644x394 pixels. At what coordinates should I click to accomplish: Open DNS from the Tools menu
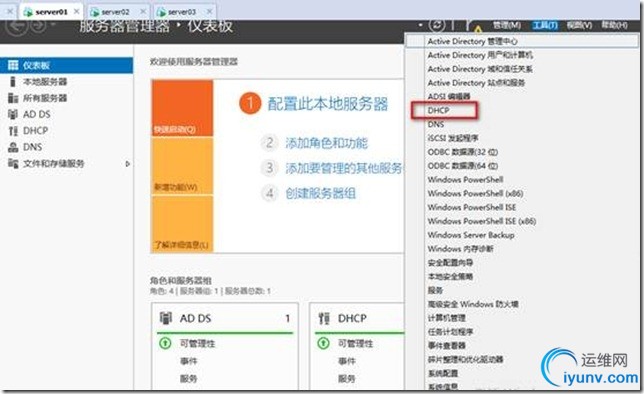(x=522, y=124)
